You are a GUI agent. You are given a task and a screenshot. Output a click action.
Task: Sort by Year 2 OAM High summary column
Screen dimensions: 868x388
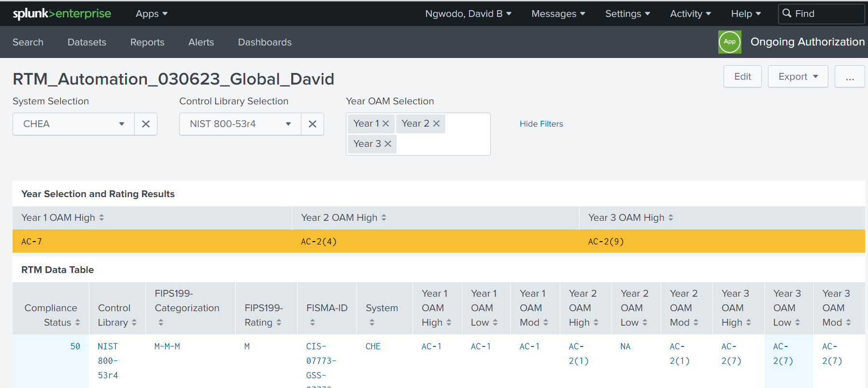tap(343, 218)
